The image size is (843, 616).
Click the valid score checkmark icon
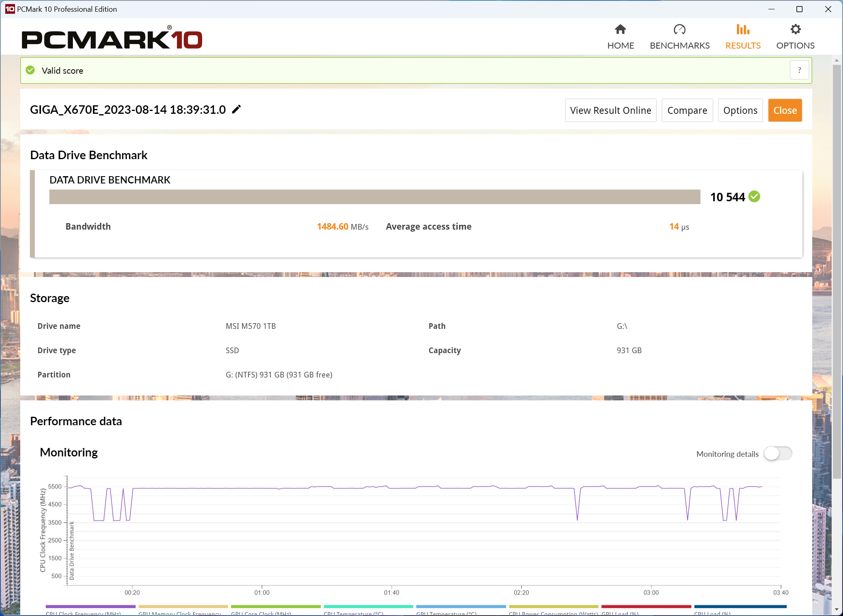coord(31,70)
